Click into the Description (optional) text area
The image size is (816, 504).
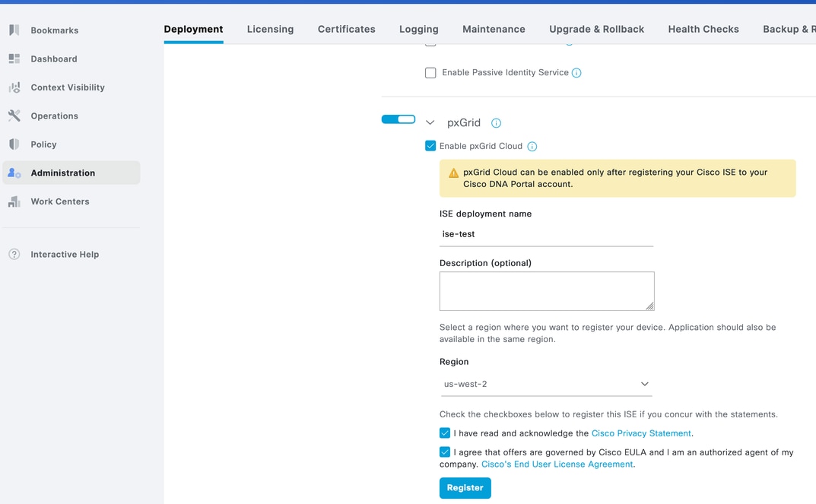pyautogui.click(x=547, y=291)
